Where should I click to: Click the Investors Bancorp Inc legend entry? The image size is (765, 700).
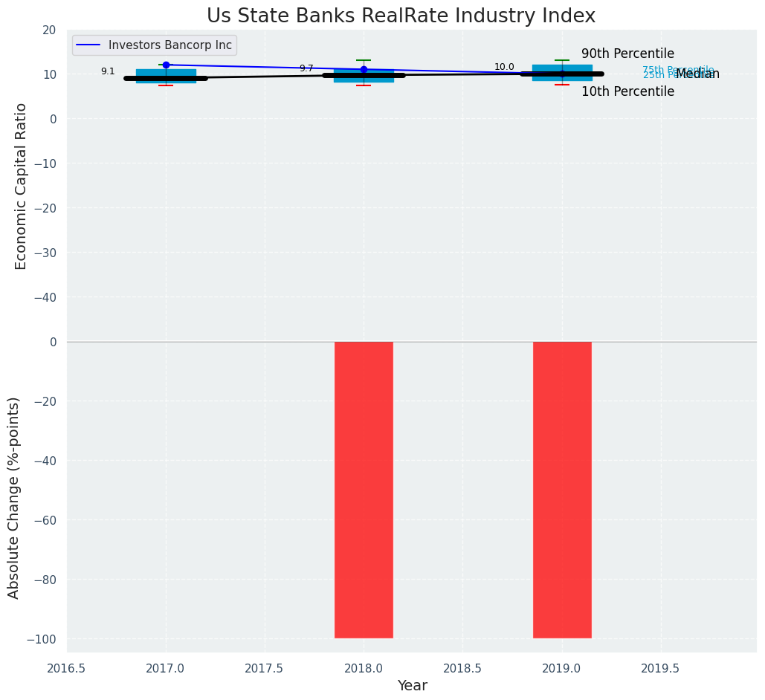[x=170, y=45]
